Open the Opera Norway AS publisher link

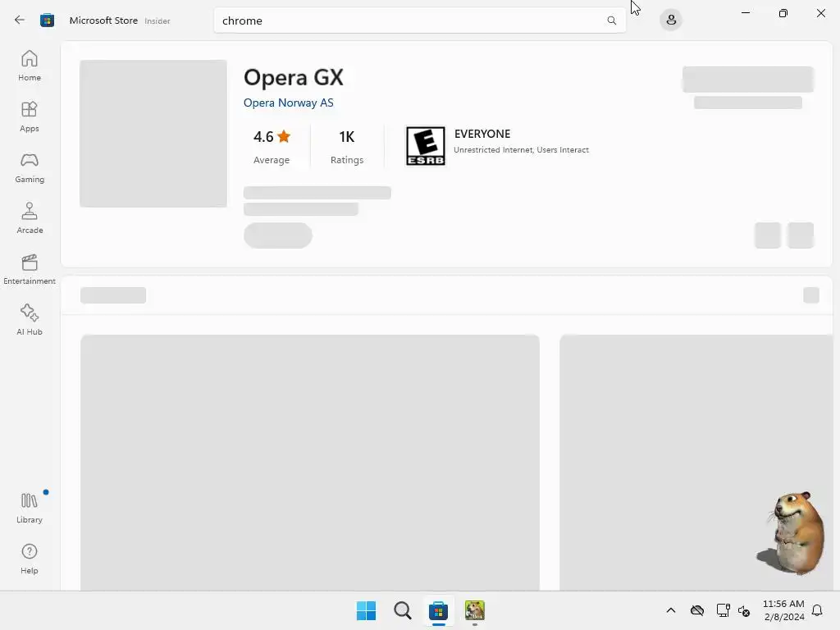point(288,103)
